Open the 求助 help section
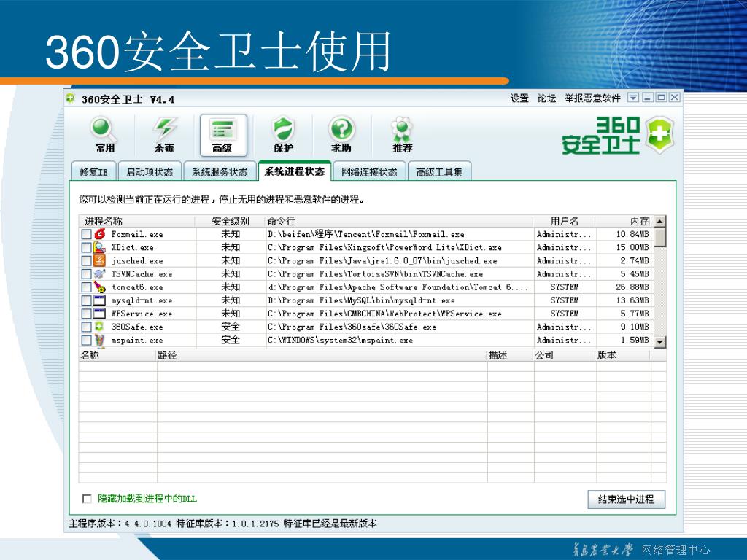 coord(341,135)
